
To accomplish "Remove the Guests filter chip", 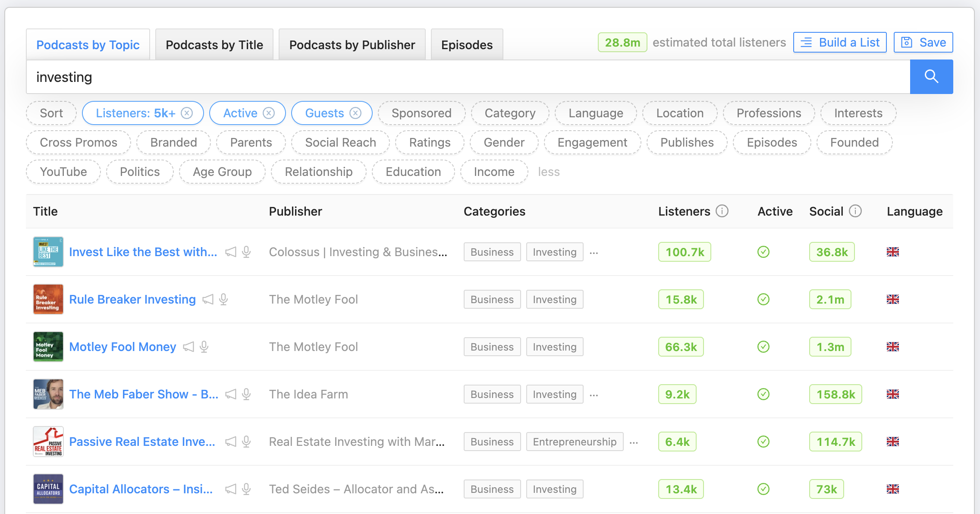I will click(355, 113).
